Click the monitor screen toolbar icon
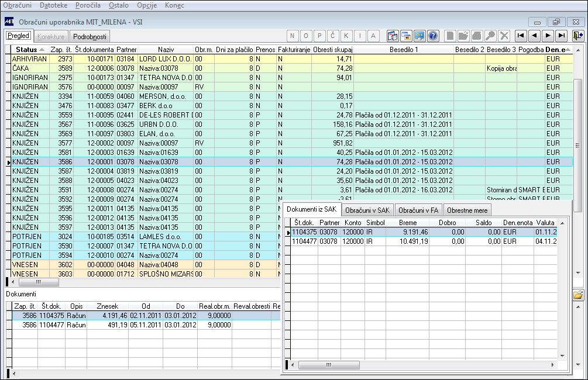This screenshot has width=588, height=380. coord(419,36)
